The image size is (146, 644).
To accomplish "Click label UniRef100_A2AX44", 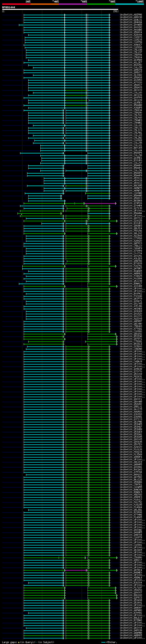I will [131, 35].
